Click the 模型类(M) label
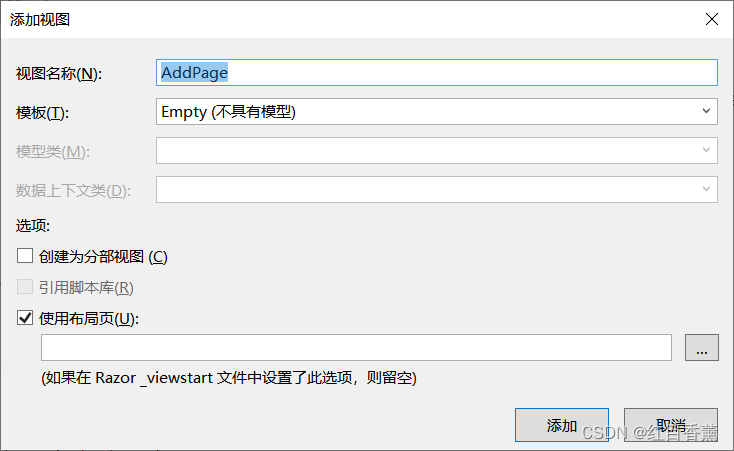The width and height of the screenshot is (734, 451). click(53, 152)
